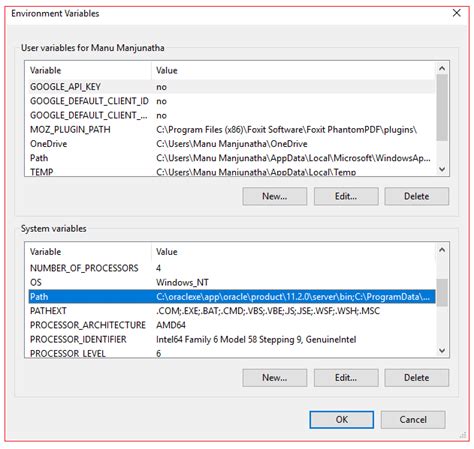Select TEMP user variable row
Screen dimensions: 474x449
tap(232, 172)
